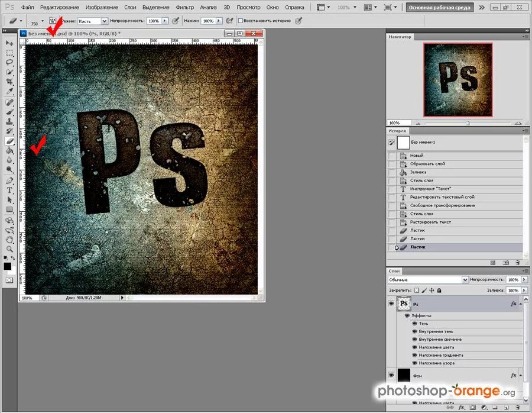The height and width of the screenshot is (413, 532).
Task: Open the Изображение menu
Action: (102, 7)
